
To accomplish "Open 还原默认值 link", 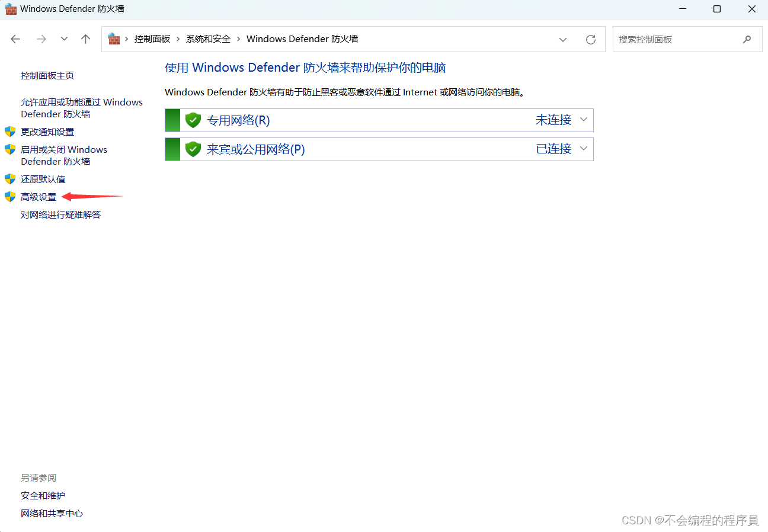I will [x=43, y=179].
